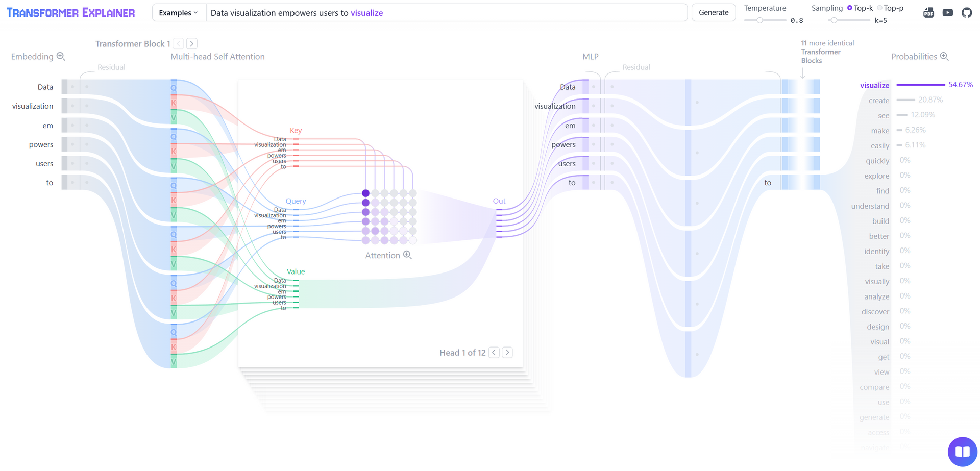980x471 pixels.
Task: Click the 'users' embedding token
Action: pyautogui.click(x=44, y=163)
